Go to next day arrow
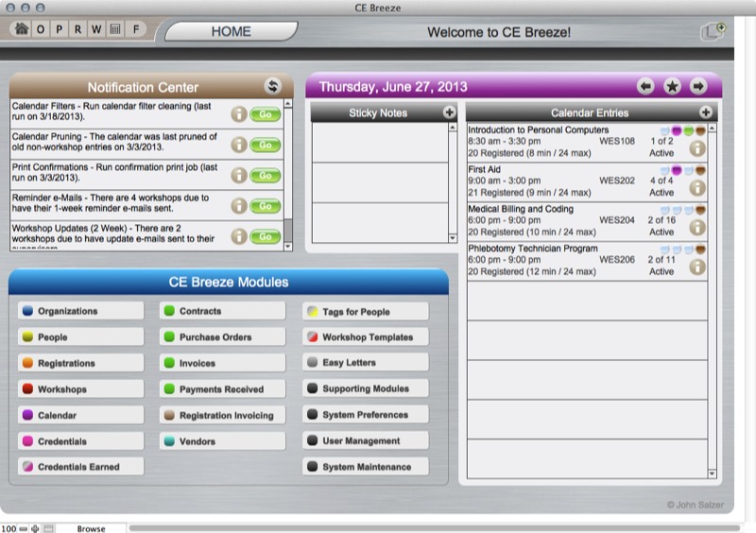Image resolution: width=756 pixels, height=533 pixels. pos(698,86)
